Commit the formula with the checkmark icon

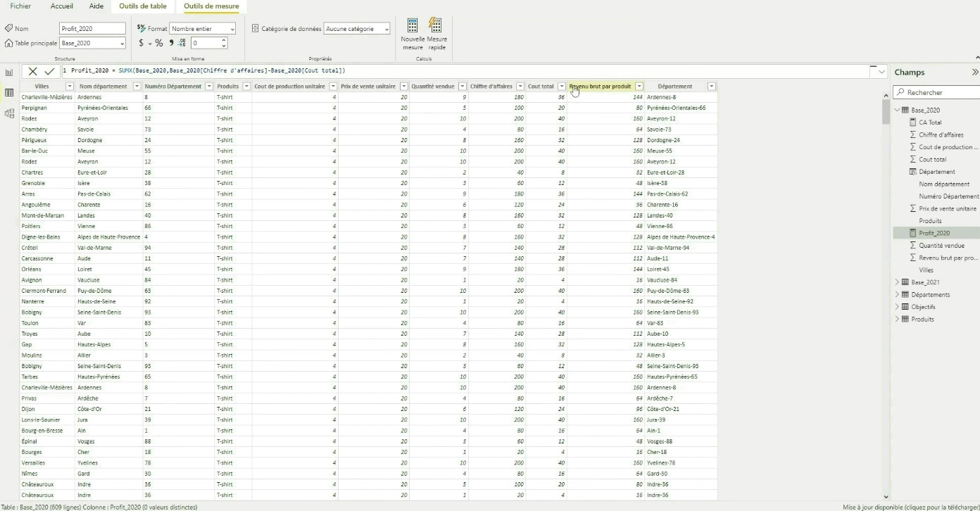49,72
